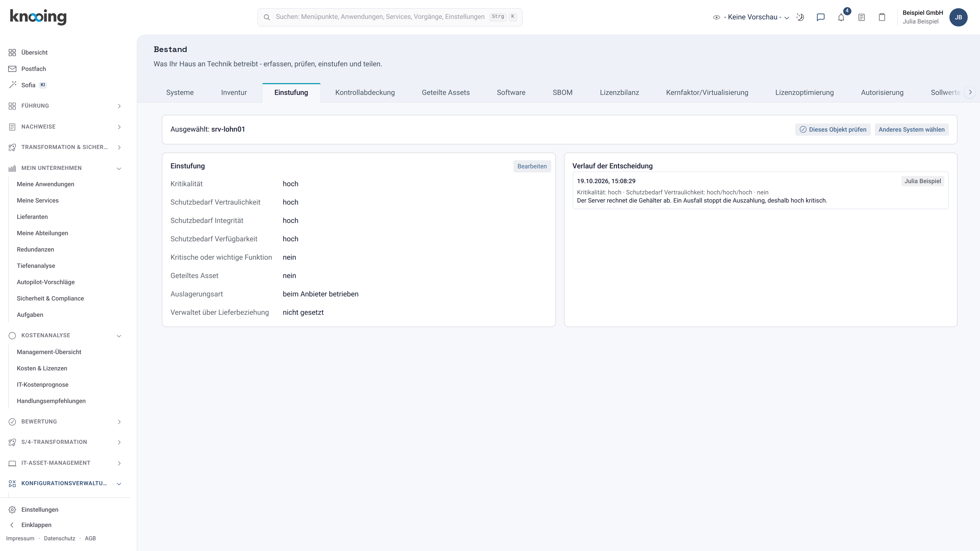Open the clipboard icon in header

point(882,17)
